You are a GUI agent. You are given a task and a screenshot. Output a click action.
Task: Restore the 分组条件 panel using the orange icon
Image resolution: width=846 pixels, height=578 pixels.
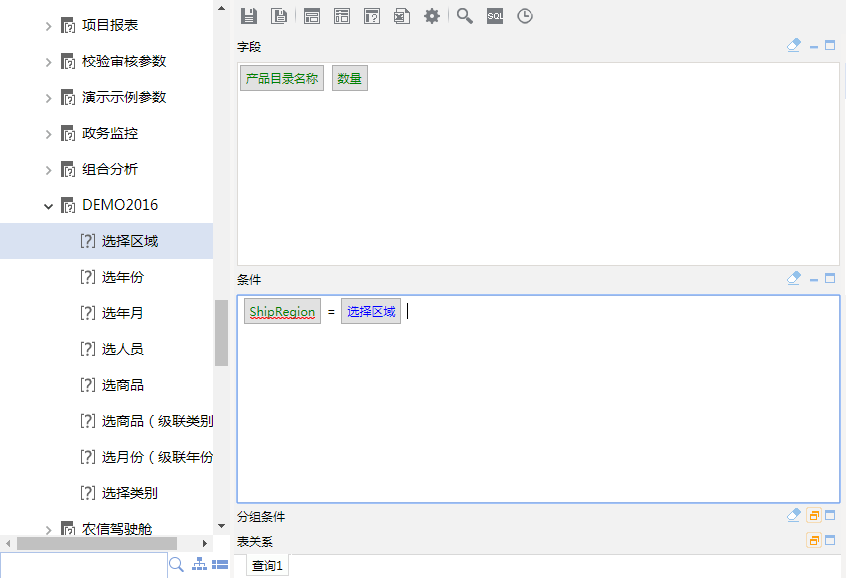[814, 516]
